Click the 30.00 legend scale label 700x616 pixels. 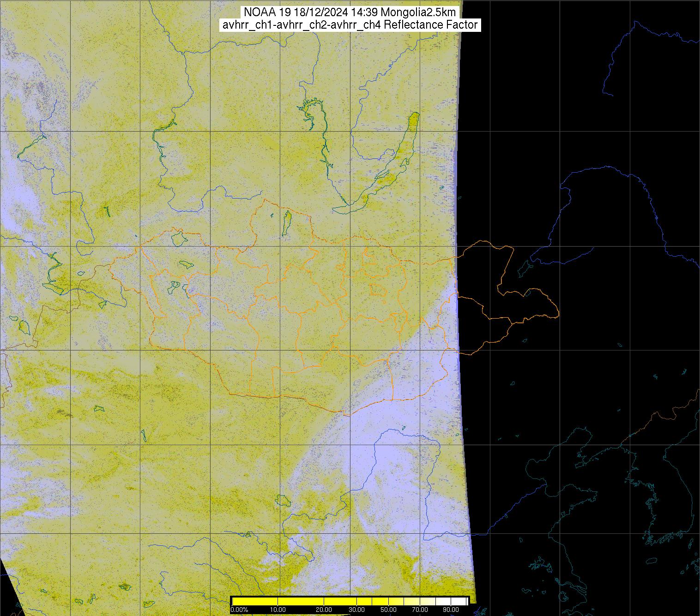[356, 610]
